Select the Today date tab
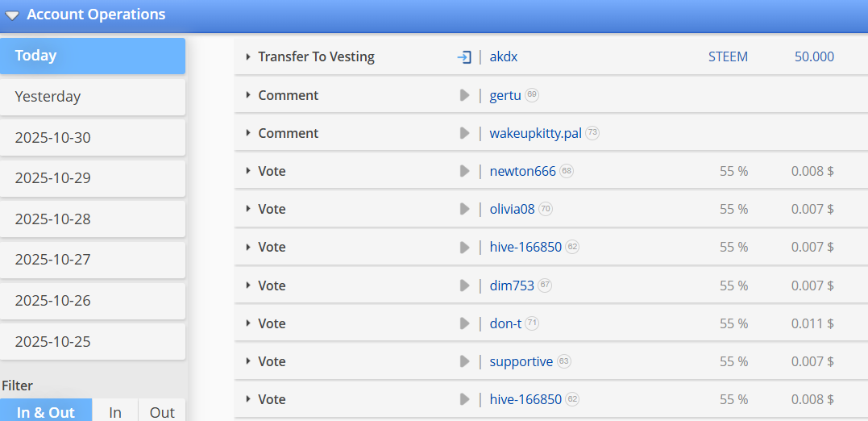This screenshot has height=421, width=868. 93,56
